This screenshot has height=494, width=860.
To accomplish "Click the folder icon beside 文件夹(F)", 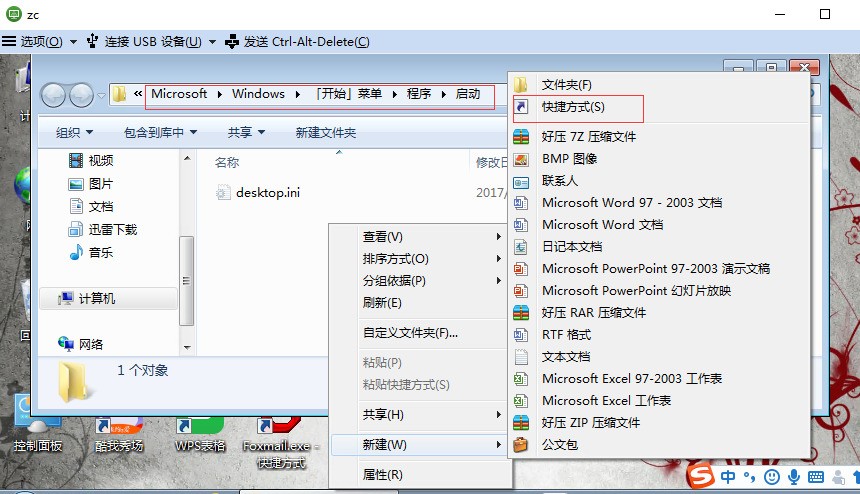I will point(520,84).
